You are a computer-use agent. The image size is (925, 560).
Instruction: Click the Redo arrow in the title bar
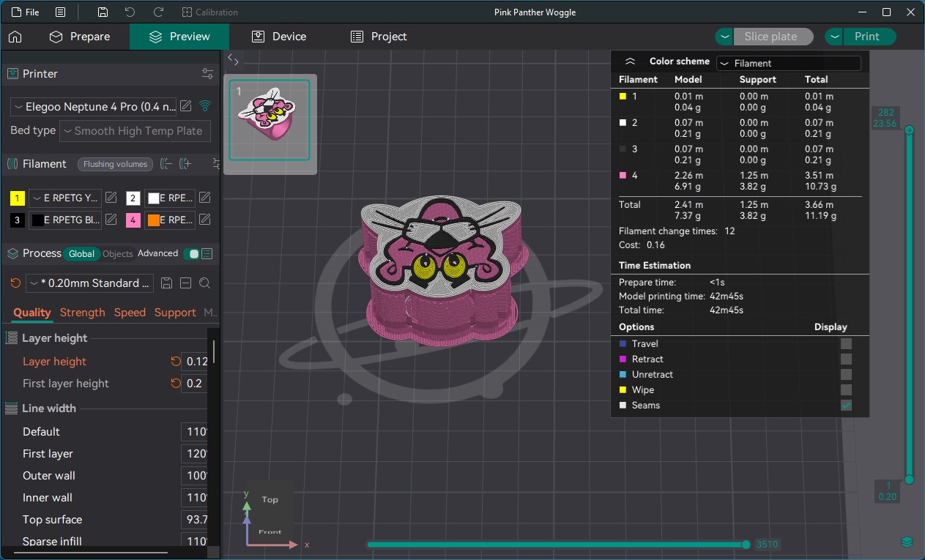pos(158,12)
